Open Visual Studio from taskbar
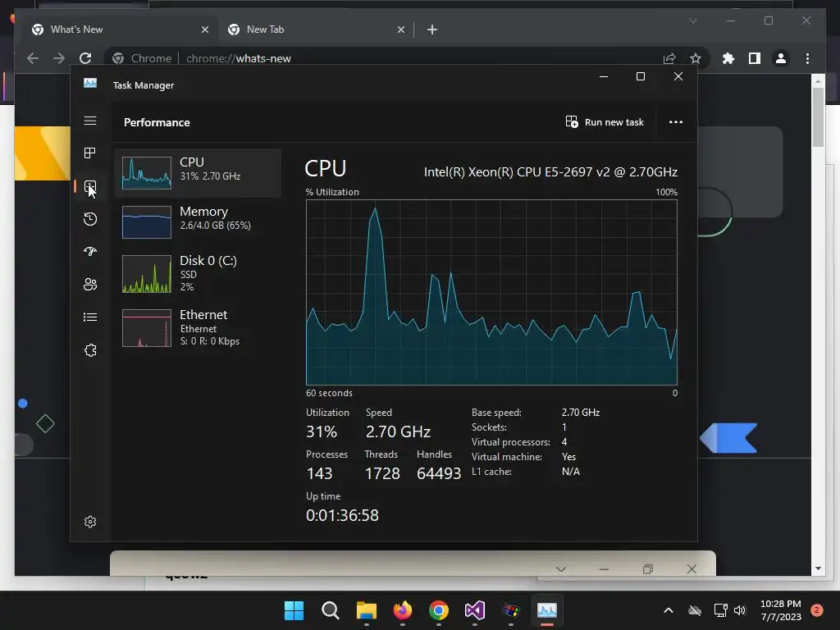This screenshot has width=840, height=630. [475, 610]
